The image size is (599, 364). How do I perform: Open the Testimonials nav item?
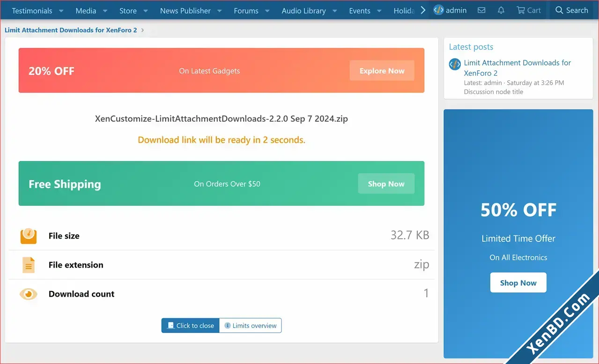pyautogui.click(x=32, y=10)
